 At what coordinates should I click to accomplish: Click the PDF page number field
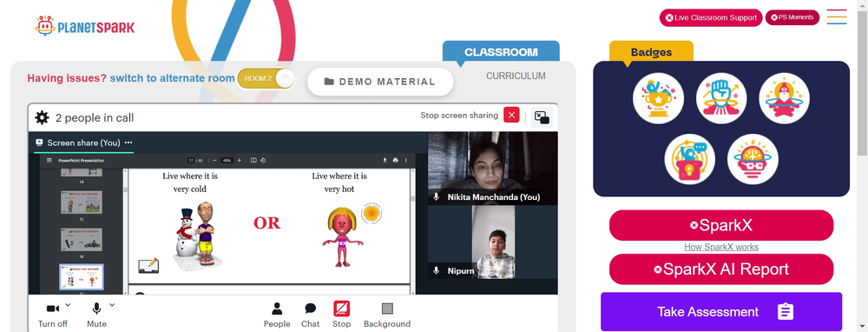tap(190, 161)
